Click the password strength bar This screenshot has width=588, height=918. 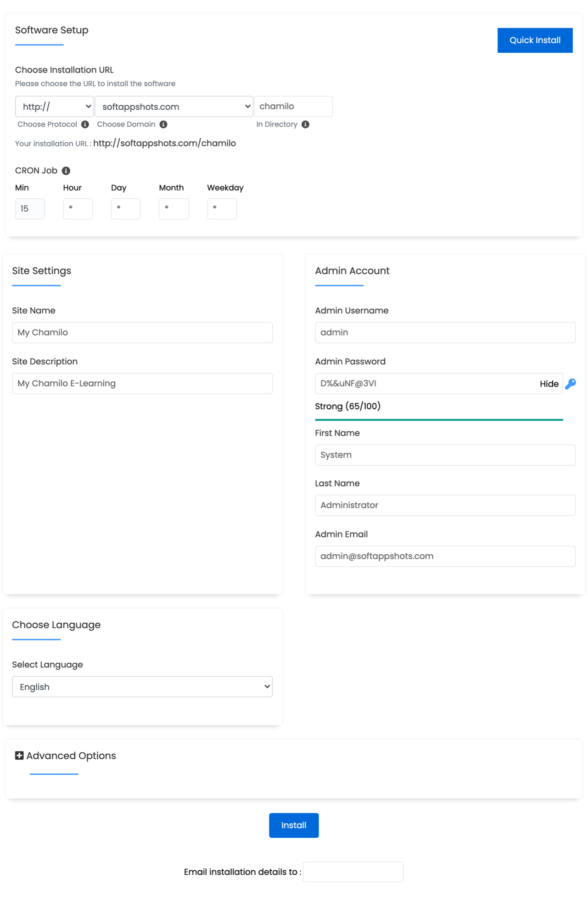coord(439,420)
